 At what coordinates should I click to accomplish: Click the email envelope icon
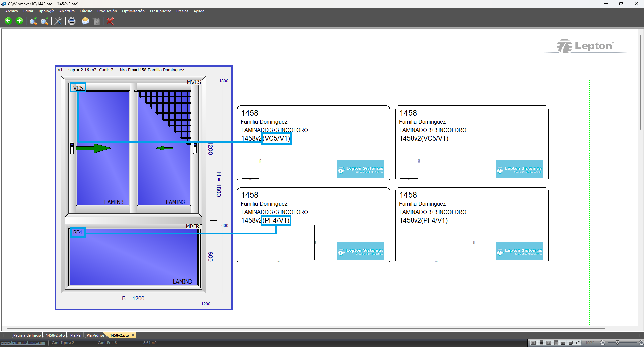click(x=85, y=21)
